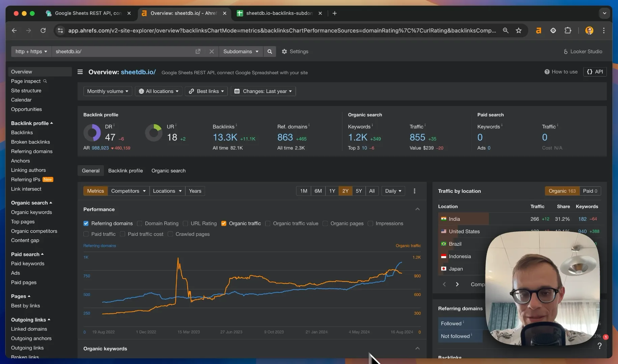The height and width of the screenshot is (364, 618).
Task: Uncheck the Organic traffic checkbox
Action: click(224, 223)
